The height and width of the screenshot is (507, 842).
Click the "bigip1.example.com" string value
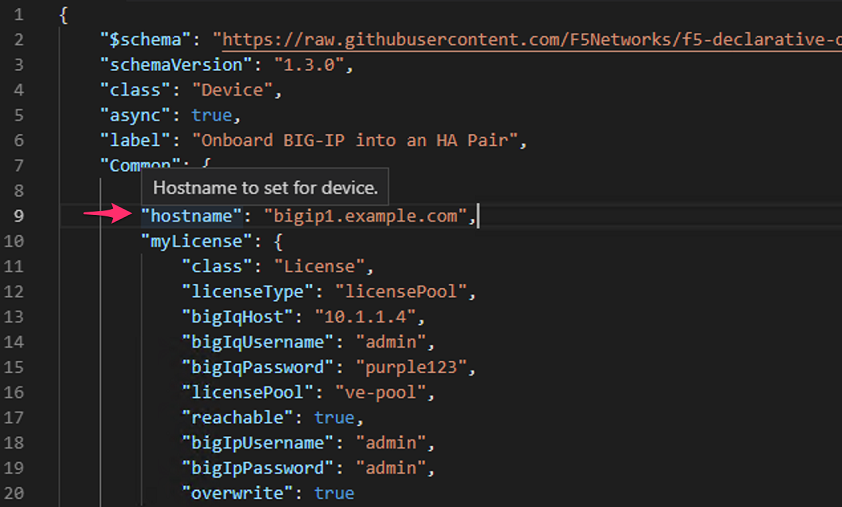[x=366, y=216]
